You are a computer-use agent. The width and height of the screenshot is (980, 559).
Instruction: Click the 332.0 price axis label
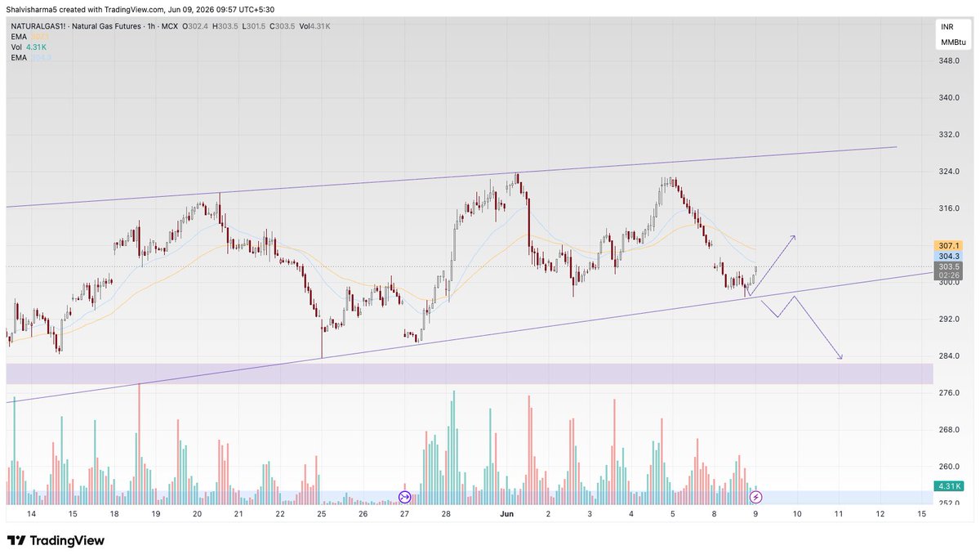pos(949,134)
